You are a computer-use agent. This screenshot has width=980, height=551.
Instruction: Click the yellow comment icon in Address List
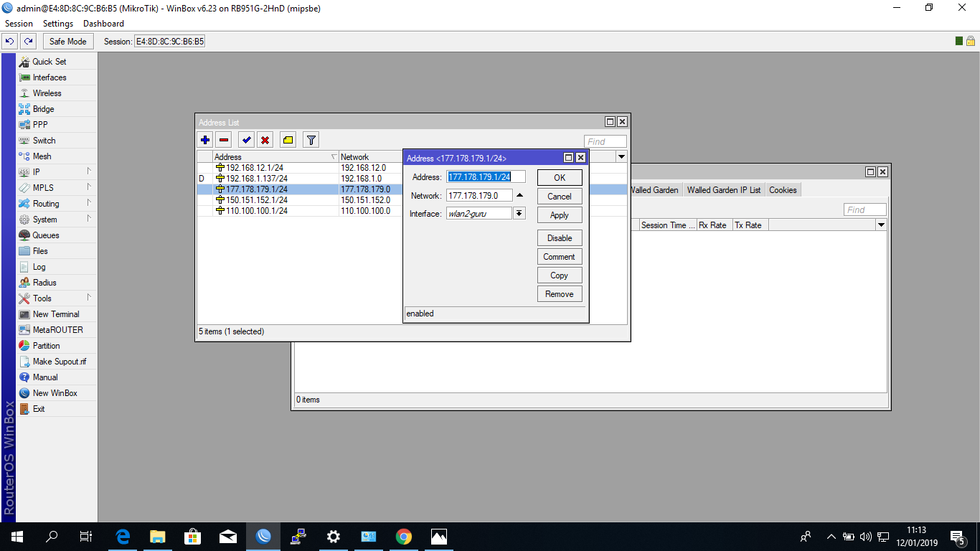click(x=288, y=140)
